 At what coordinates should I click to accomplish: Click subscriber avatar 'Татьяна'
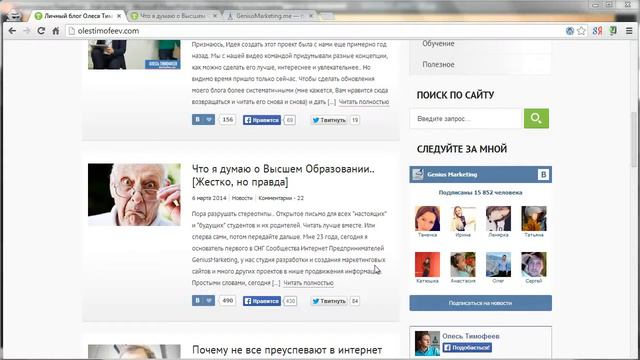pos(533,219)
